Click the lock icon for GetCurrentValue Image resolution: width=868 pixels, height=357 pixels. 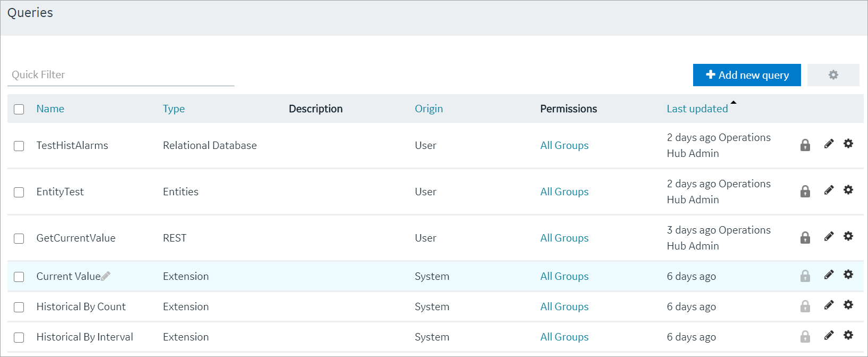click(x=805, y=237)
